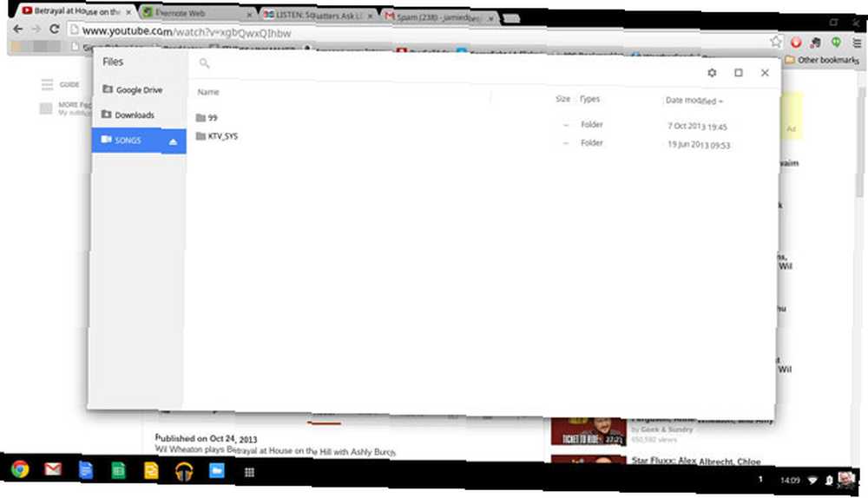Screen dimensions: 868x498
Task: Switch to Gmail Spam tab
Action: 437,17
